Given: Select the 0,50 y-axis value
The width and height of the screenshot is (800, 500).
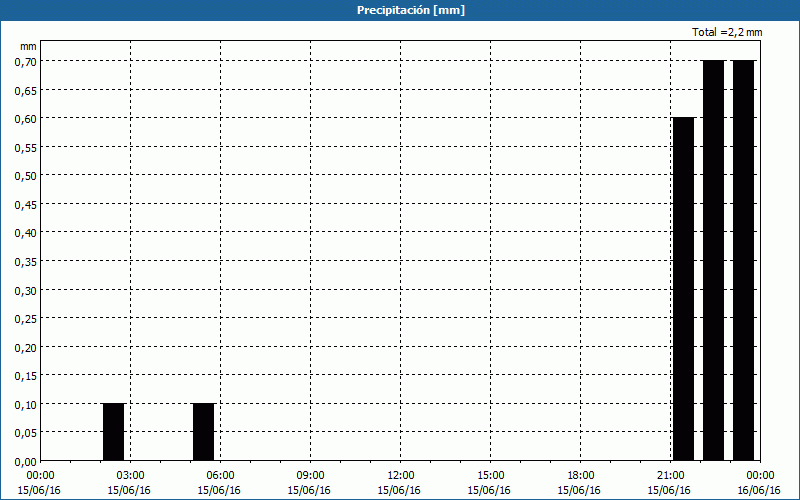Looking at the screenshot, I should point(26,176).
